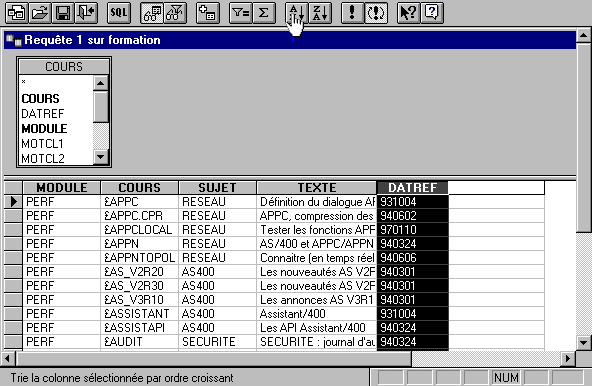The image size is (592, 386).
Task: Open the SQL statement view
Action: click(x=119, y=13)
